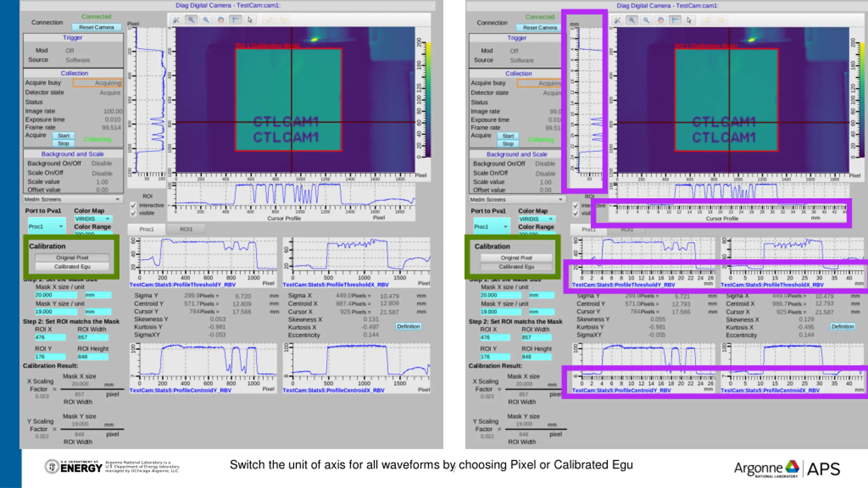Select zoom-in magnifier in left window toolbar
Viewport: 868px width, 488px height.
tap(191, 20)
